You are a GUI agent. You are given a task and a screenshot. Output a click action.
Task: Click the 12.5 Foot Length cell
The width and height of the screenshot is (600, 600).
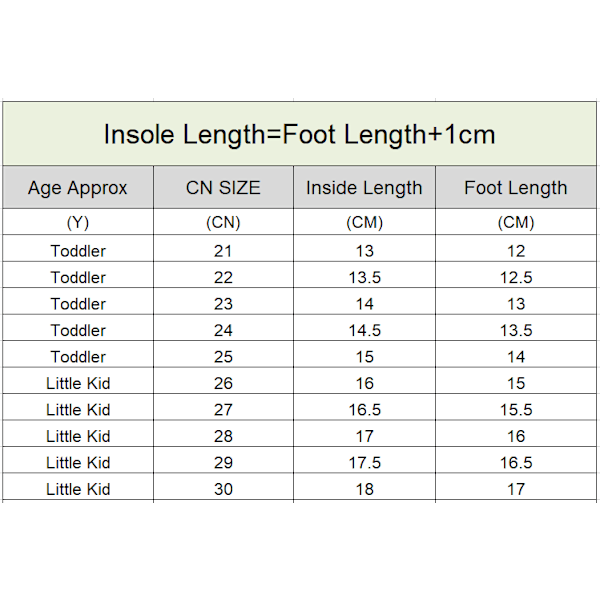[x=516, y=277]
